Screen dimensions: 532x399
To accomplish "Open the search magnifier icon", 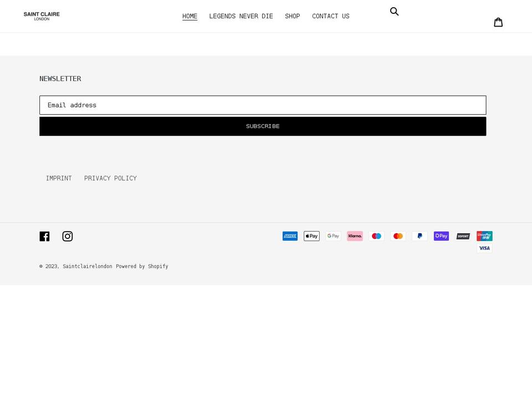I will 394,12.
